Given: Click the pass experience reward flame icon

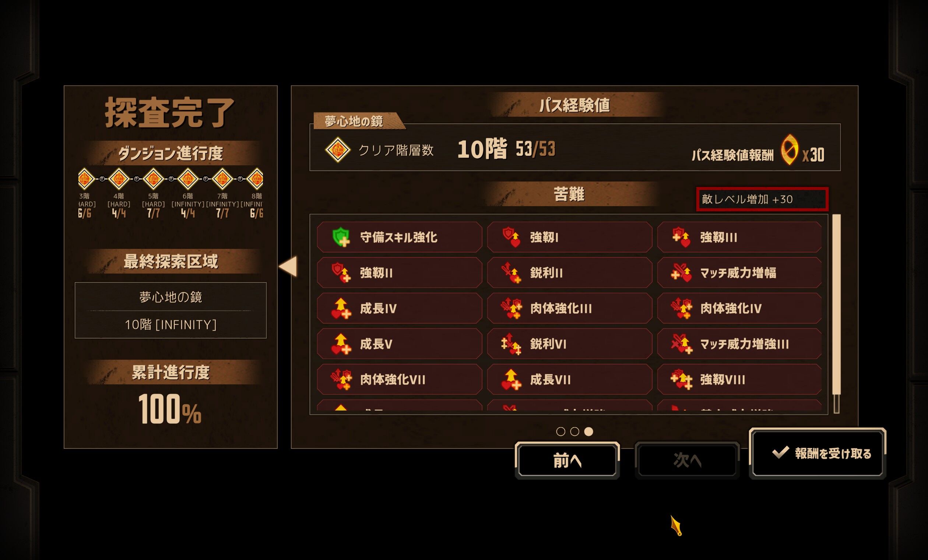Looking at the screenshot, I should (x=790, y=149).
